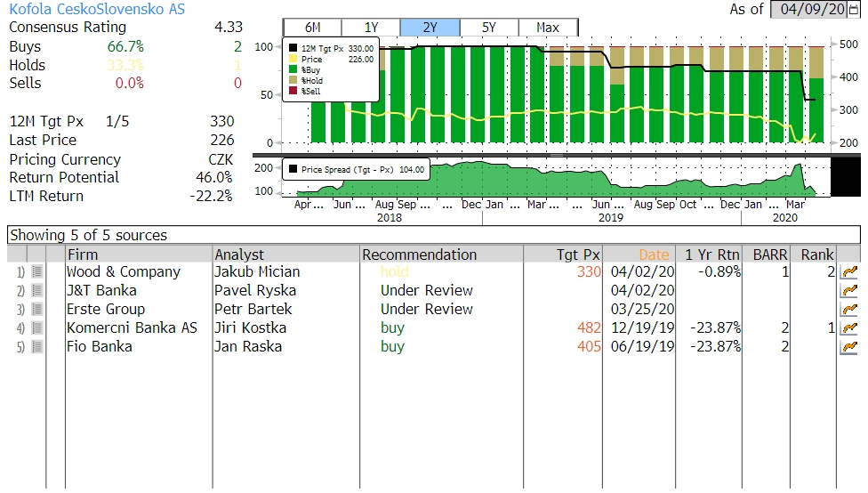Click the 12M Tgt Px black legend swatch
Screen dimensions: 868x493
[x=293, y=48]
